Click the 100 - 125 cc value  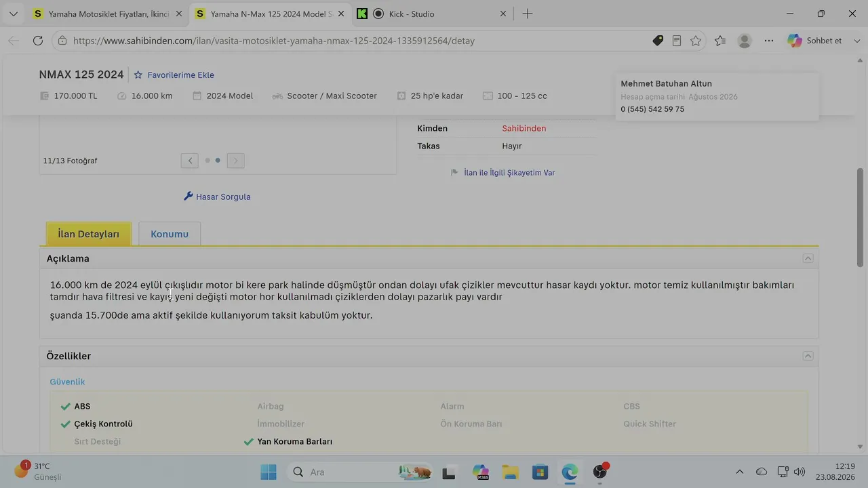pyautogui.click(x=522, y=96)
